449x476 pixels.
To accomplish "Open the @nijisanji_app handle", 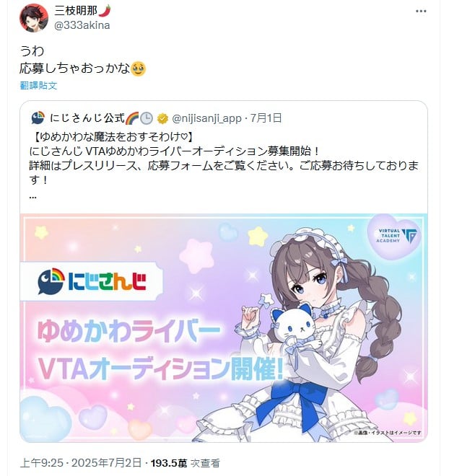I will [206, 118].
